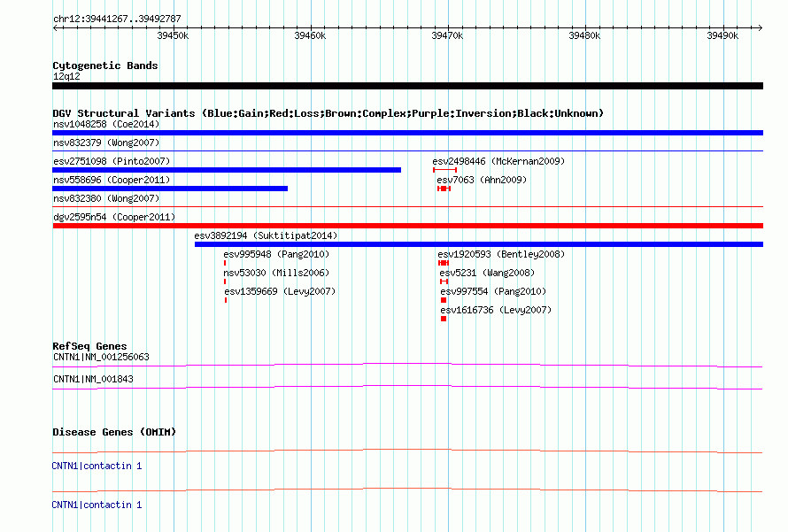This screenshot has width=788, height=532.
Task: Click the thick red dgv2595n54 loss bar
Action: coord(407,226)
